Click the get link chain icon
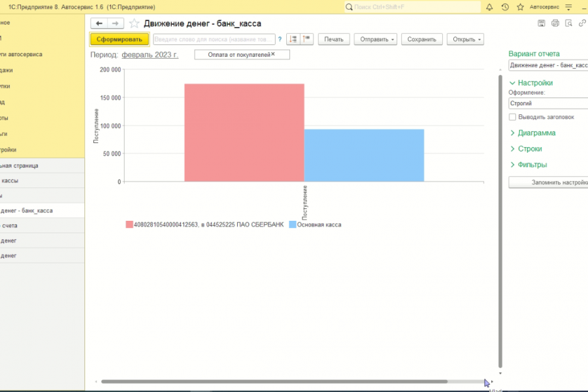The image size is (588, 392). pos(582,24)
